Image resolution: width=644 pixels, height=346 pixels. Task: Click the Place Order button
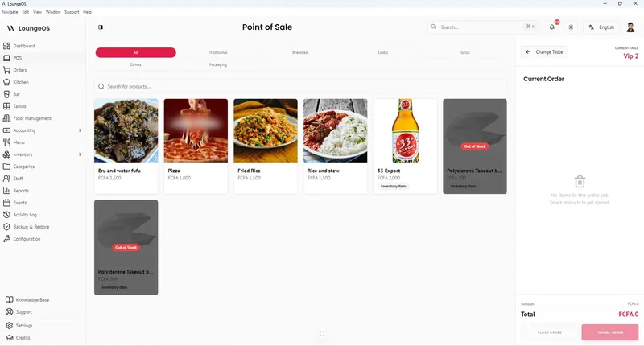pos(550,332)
